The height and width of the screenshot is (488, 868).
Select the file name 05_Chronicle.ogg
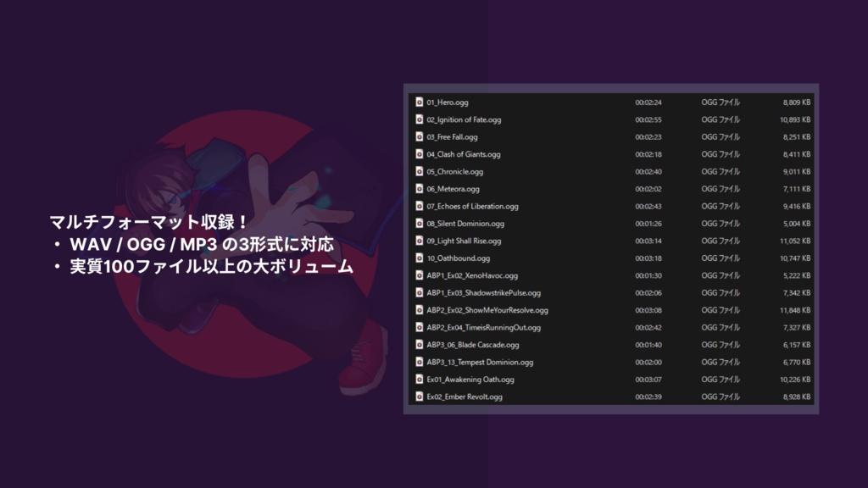[454, 171]
